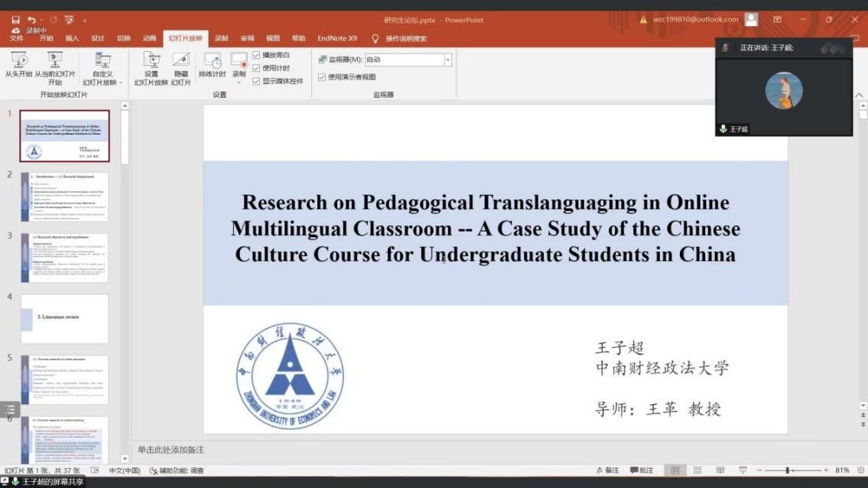868x488 pixels.
Task: Toggle Use Presenter View (使用演示者视图) checkbox
Action: tap(322, 77)
